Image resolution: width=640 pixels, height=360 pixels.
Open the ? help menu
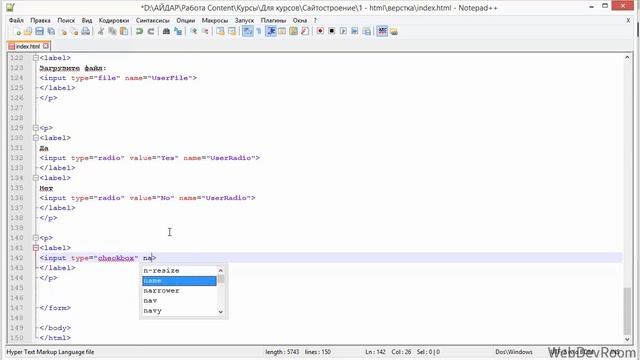pos(315,20)
